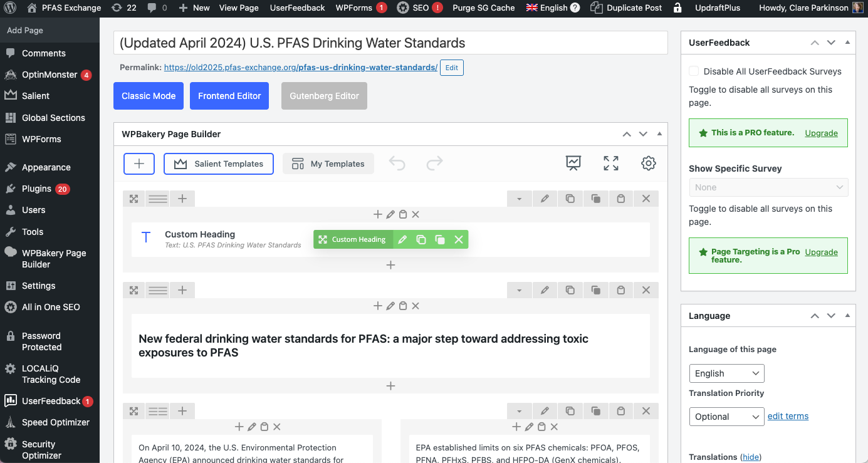Open the preview presentation icon in toolbar
The image size is (868, 463).
click(573, 163)
